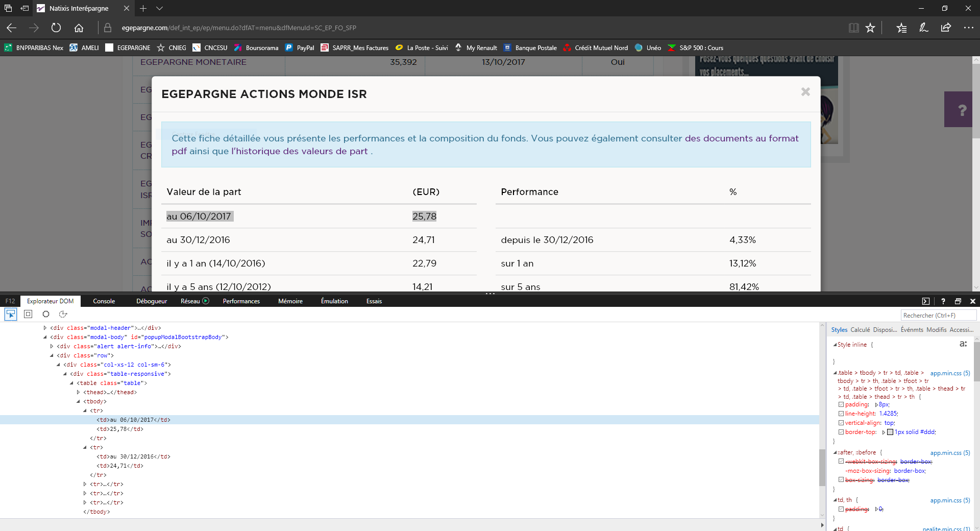Open the devtools color picker tool icon
The height and width of the screenshot is (531, 980).
click(46, 315)
